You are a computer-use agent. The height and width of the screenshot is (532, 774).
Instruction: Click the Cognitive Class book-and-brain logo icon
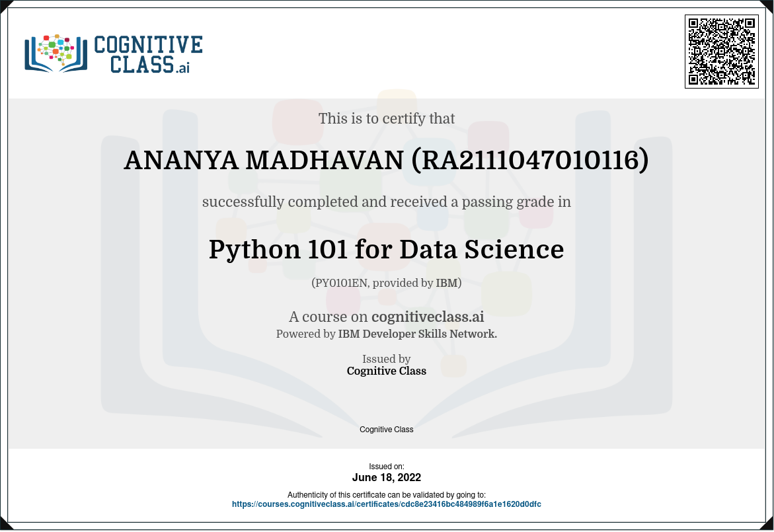(56, 52)
